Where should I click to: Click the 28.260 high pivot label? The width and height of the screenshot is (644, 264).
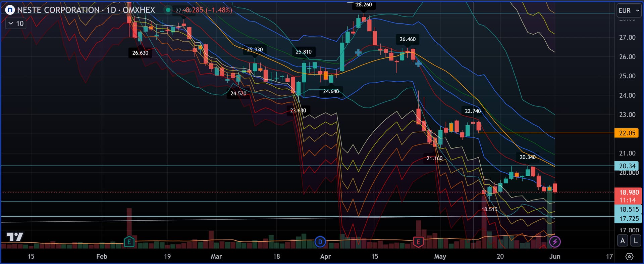(x=364, y=5)
